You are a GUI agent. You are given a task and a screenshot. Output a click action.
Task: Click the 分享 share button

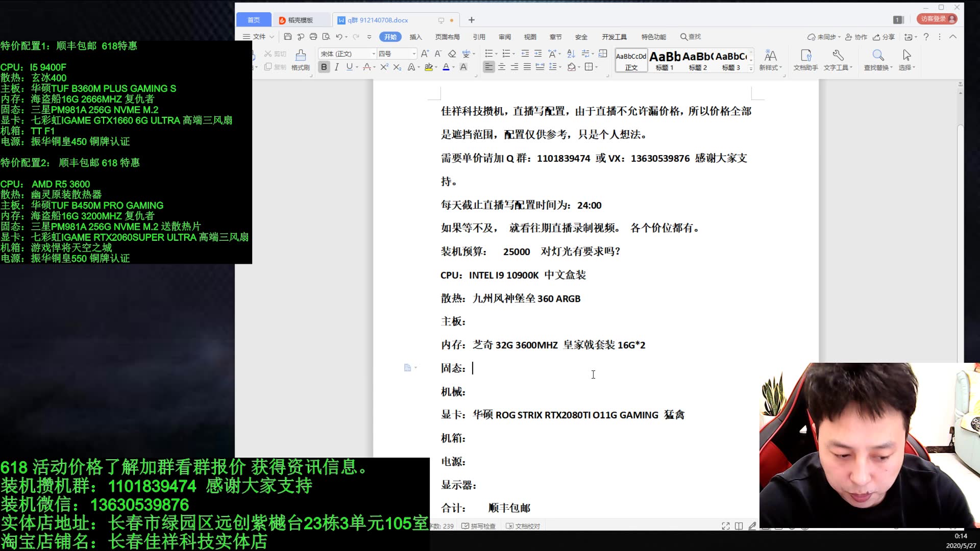[x=884, y=37]
